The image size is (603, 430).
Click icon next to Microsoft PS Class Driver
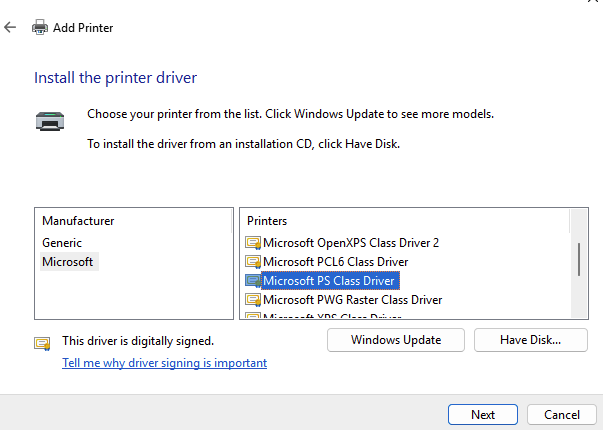click(252, 280)
